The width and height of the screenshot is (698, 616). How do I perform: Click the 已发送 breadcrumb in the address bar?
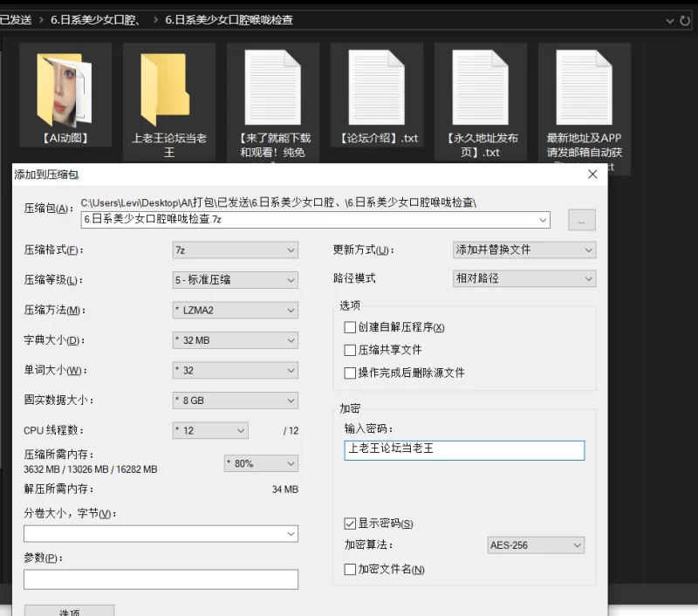click(x=16, y=20)
